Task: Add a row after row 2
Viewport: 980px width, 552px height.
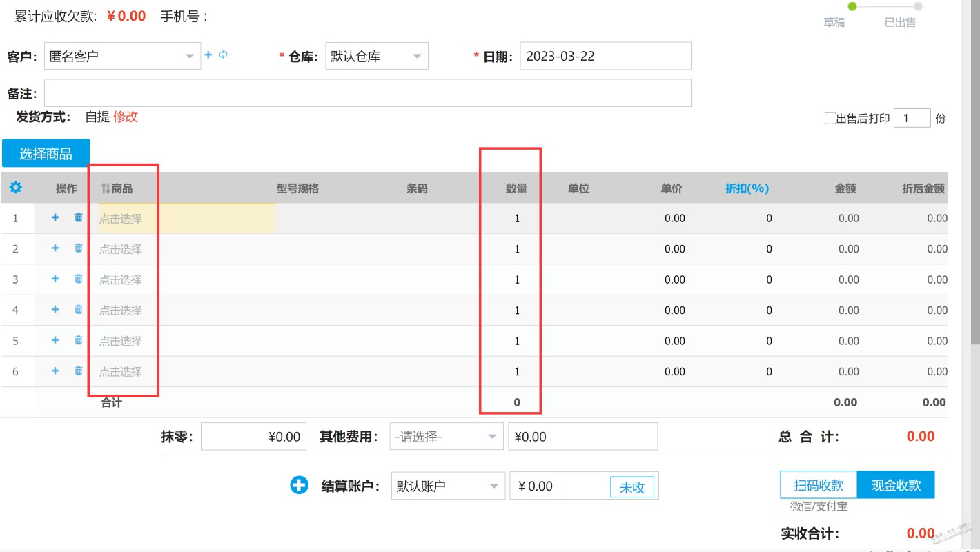Action: [55, 248]
